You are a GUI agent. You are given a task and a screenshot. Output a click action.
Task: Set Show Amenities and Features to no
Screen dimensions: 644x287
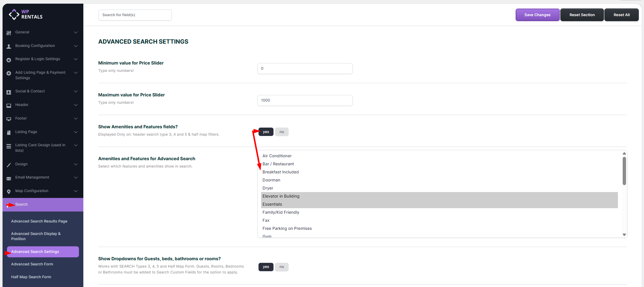[282, 132]
